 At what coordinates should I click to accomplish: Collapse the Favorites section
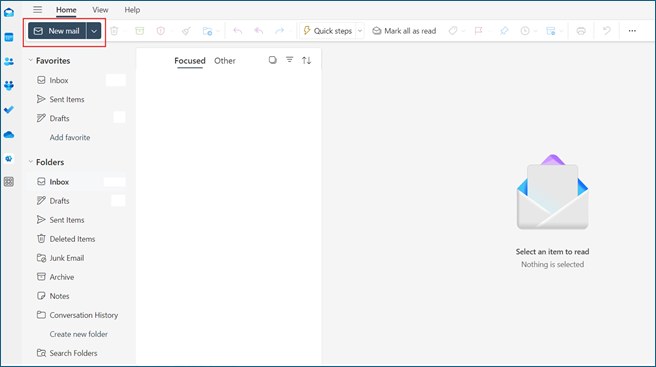(x=31, y=61)
